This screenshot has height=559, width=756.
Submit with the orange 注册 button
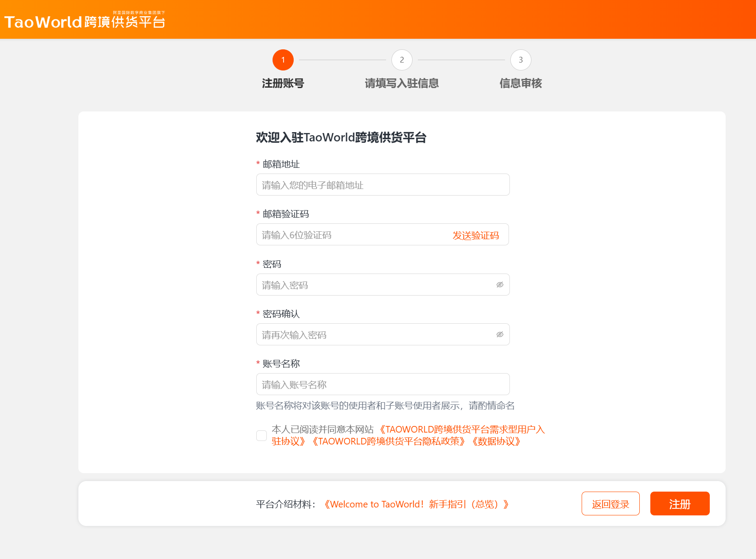679,503
